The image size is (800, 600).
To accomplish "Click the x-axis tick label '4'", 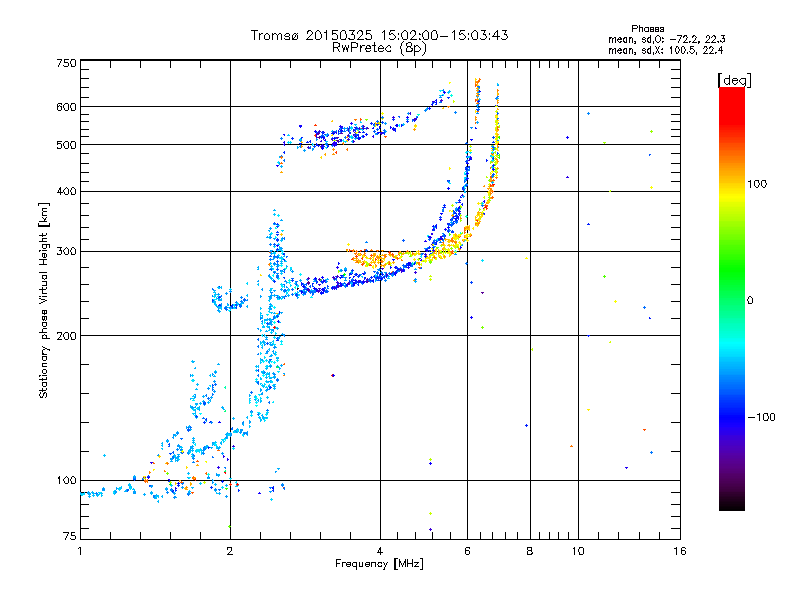I will [380, 551].
